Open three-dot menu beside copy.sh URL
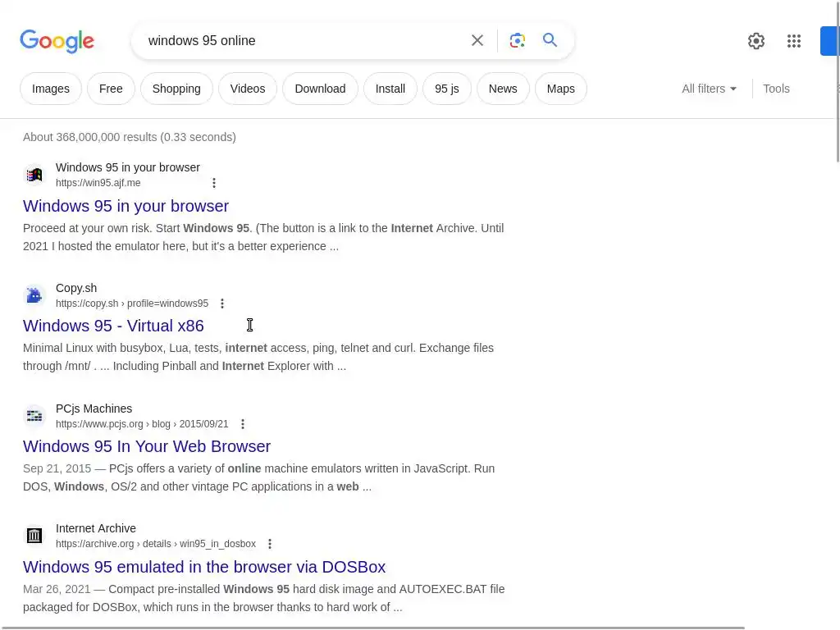The width and height of the screenshot is (840, 630). [x=222, y=304]
